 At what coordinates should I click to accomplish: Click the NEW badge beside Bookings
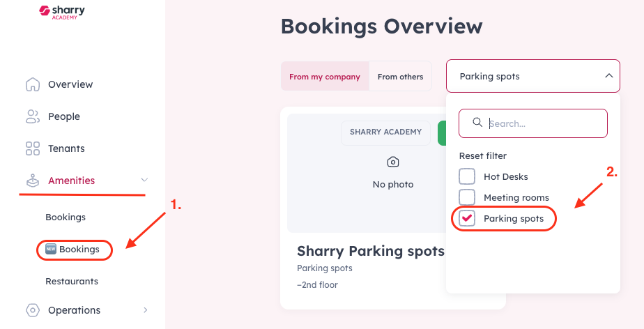point(50,249)
